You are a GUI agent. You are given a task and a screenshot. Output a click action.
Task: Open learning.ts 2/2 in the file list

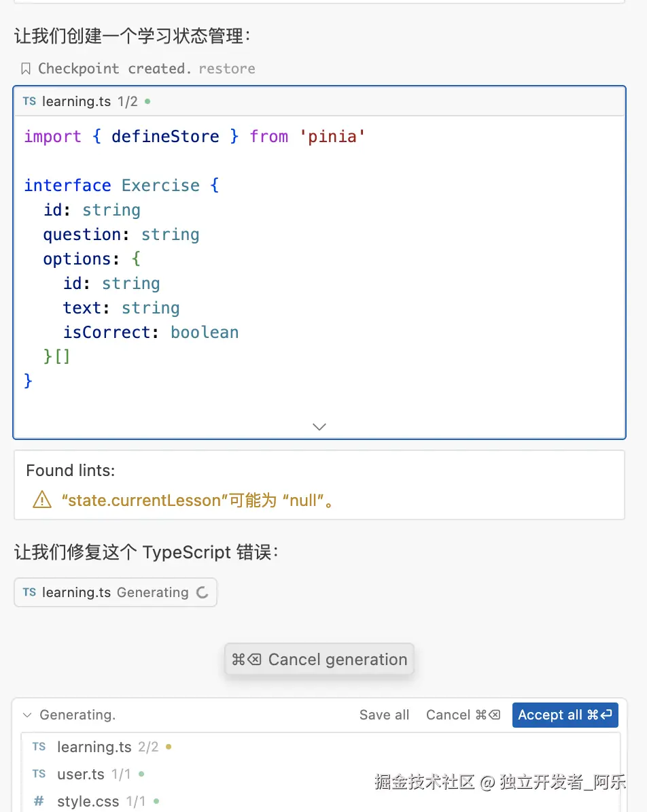coord(94,747)
